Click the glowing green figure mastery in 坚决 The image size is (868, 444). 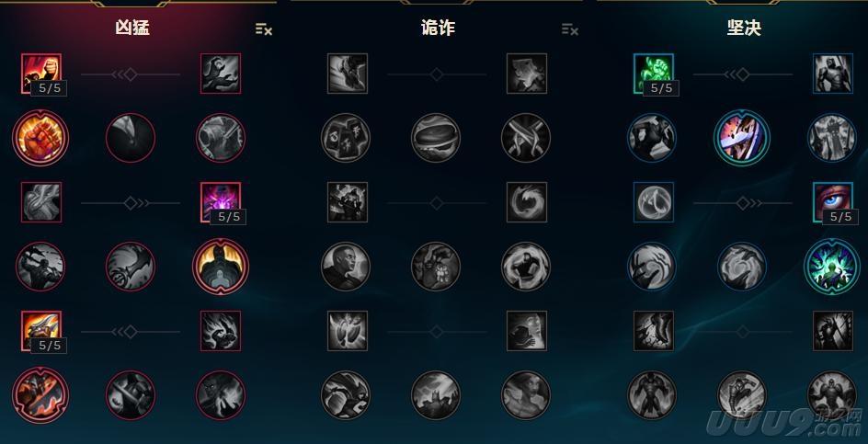point(832,267)
